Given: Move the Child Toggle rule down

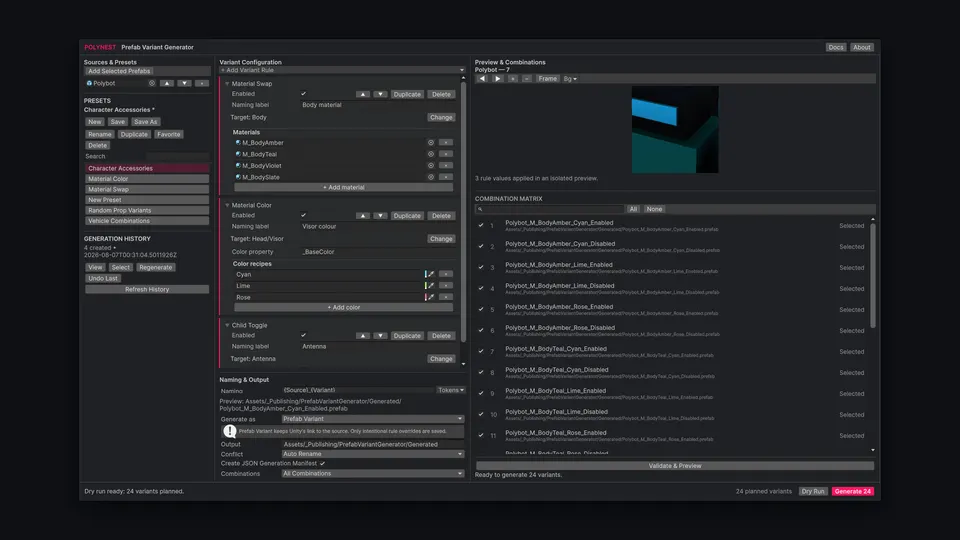Looking at the screenshot, I should tap(380, 336).
